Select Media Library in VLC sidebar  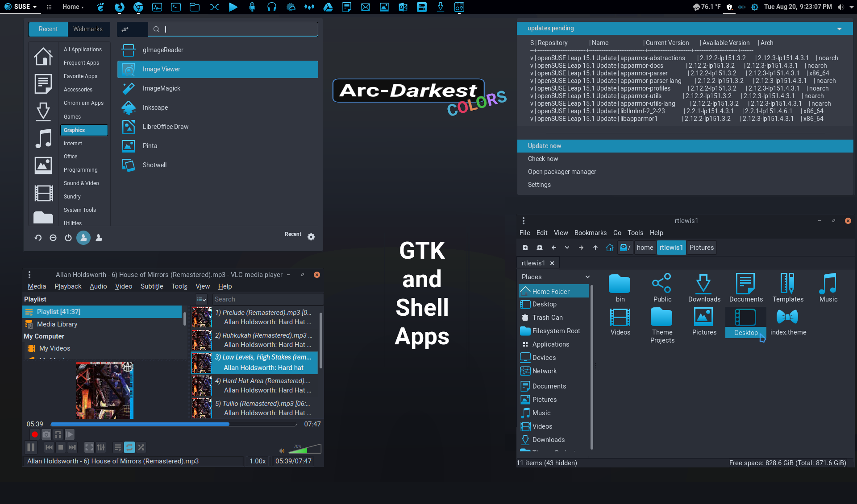57,324
